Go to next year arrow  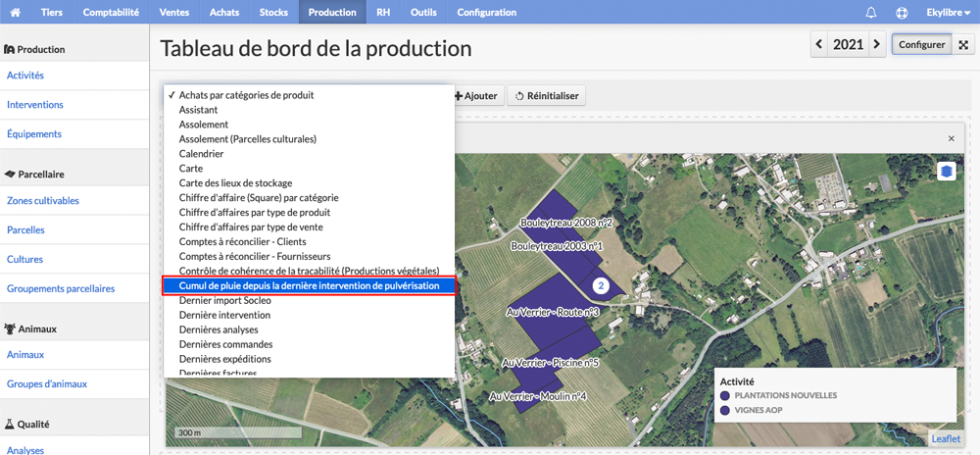tap(877, 44)
